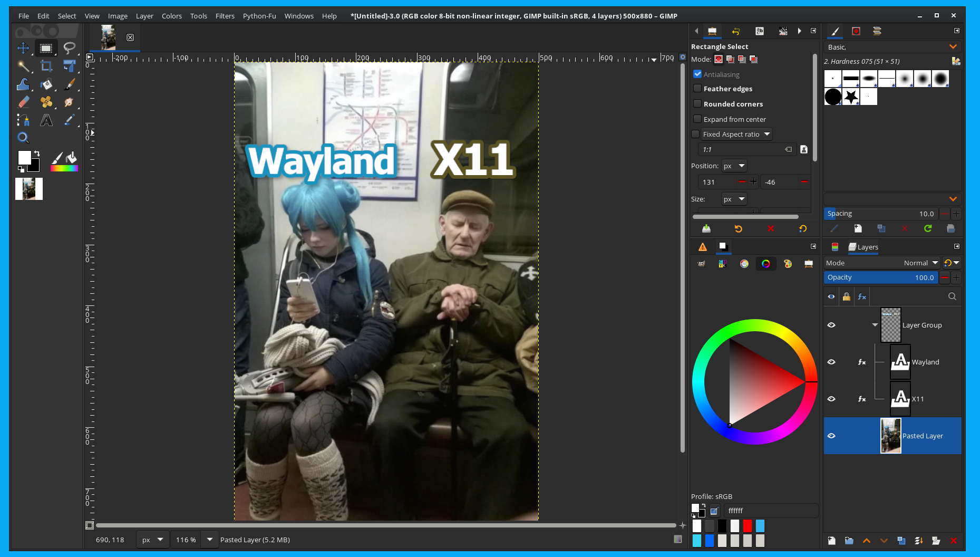980x557 pixels.
Task: Enable Feather edges
Action: (x=697, y=89)
